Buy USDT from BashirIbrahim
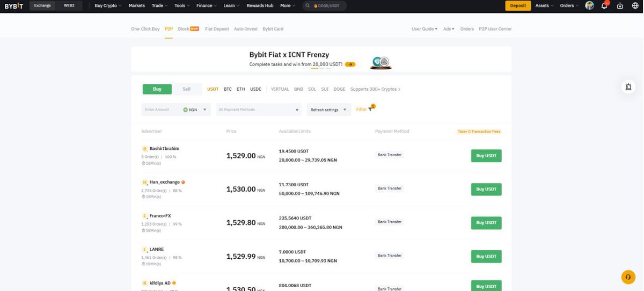 point(486,156)
